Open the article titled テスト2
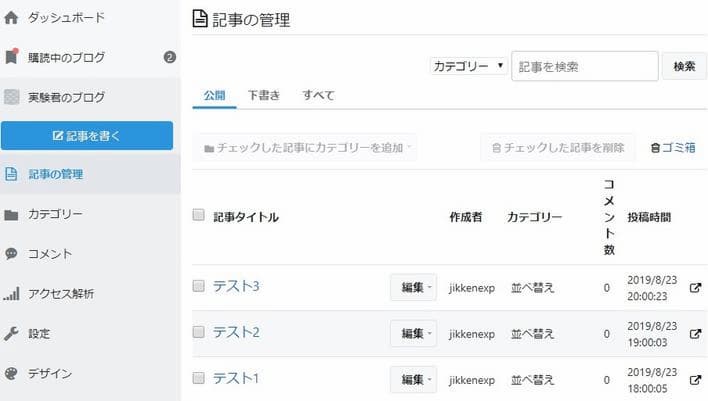The height and width of the screenshot is (401, 708). [x=236, y=332]
